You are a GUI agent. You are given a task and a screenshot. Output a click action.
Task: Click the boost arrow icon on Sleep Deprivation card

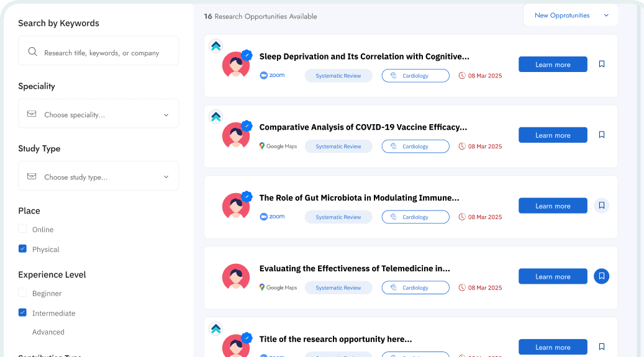[215, 46]
